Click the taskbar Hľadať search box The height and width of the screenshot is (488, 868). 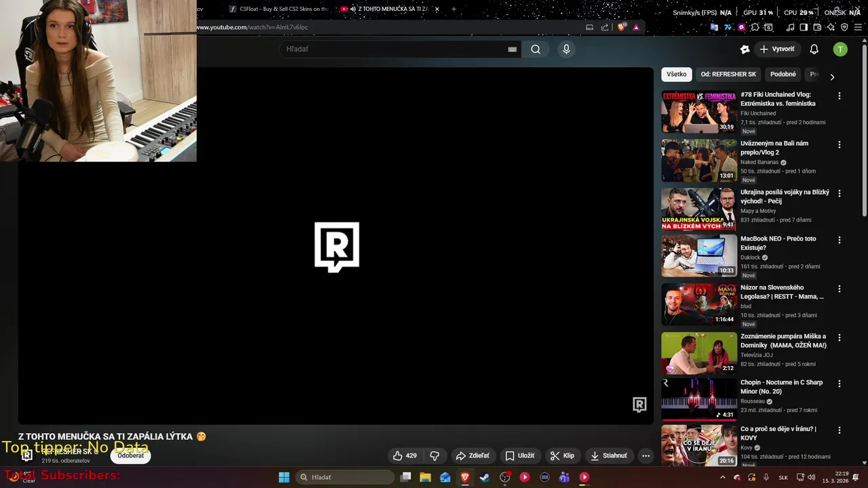pos(344,477)
